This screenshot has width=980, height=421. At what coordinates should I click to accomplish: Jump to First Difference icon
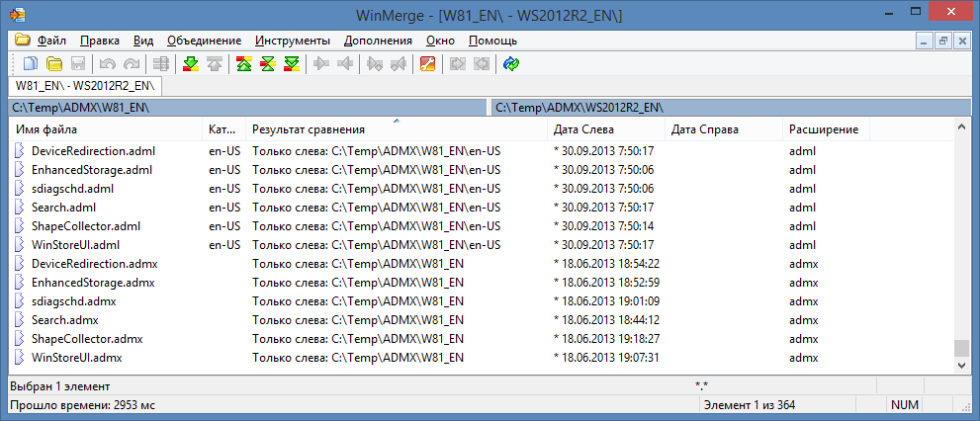tap(244, 63)
